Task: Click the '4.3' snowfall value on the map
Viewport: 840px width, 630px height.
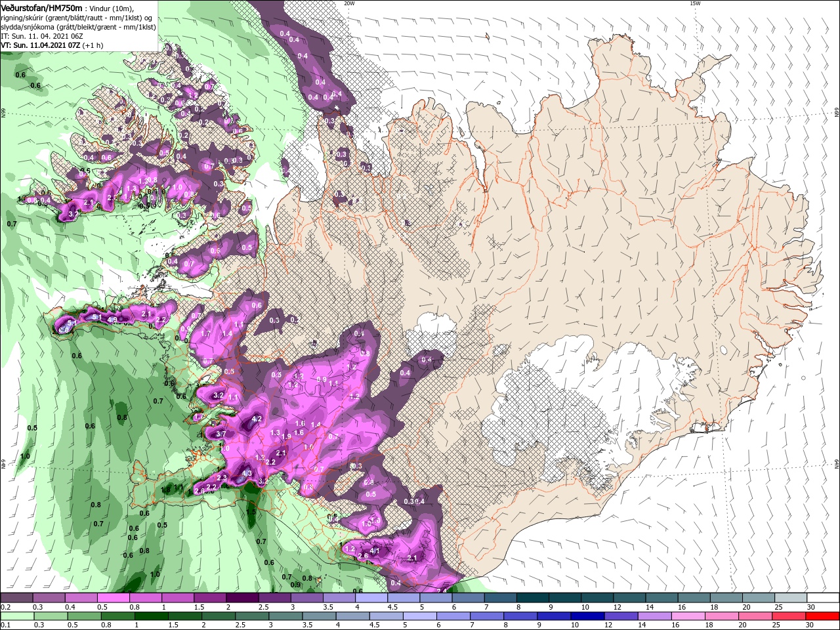Action: [x=247, y=472]
